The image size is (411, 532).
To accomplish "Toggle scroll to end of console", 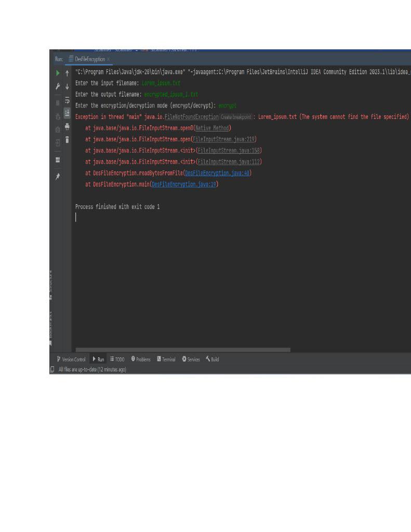I will click(x=67, y=113).
